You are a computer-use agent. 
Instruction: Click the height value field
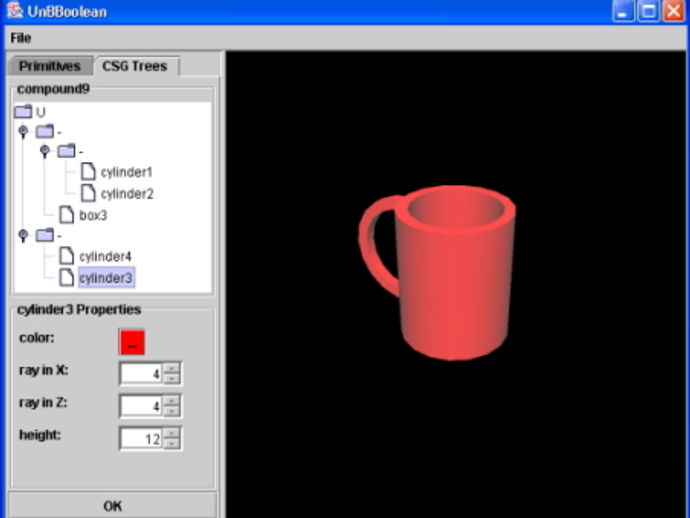point(141,438)
